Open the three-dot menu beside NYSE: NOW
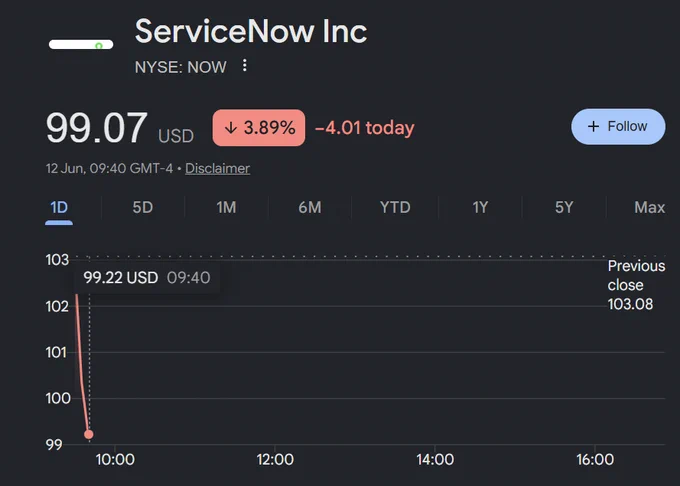 [x=245, y=65]
